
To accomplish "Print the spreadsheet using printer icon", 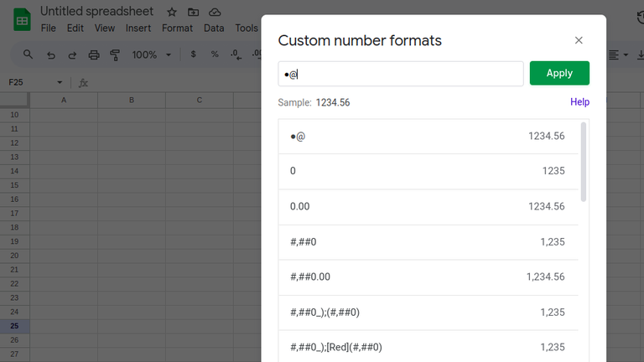I will pos(94,54).
